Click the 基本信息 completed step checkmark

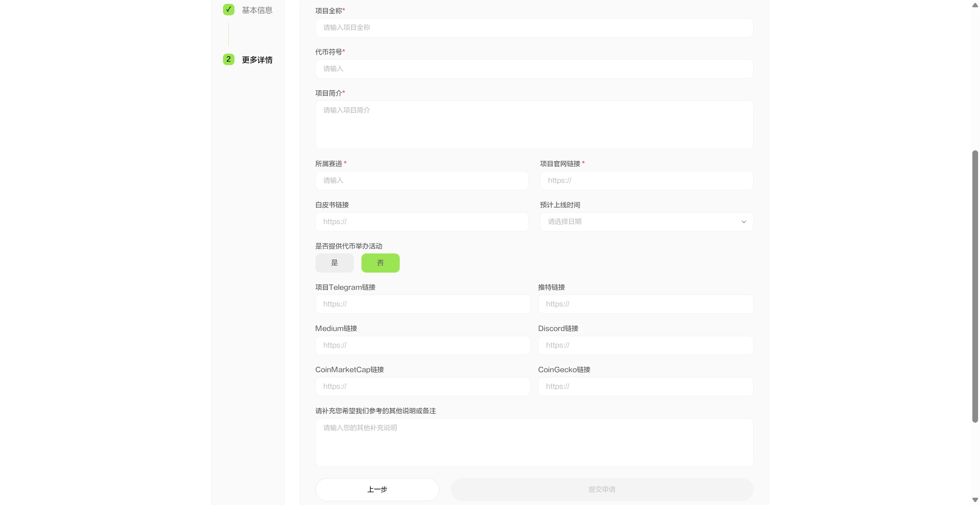228,10
